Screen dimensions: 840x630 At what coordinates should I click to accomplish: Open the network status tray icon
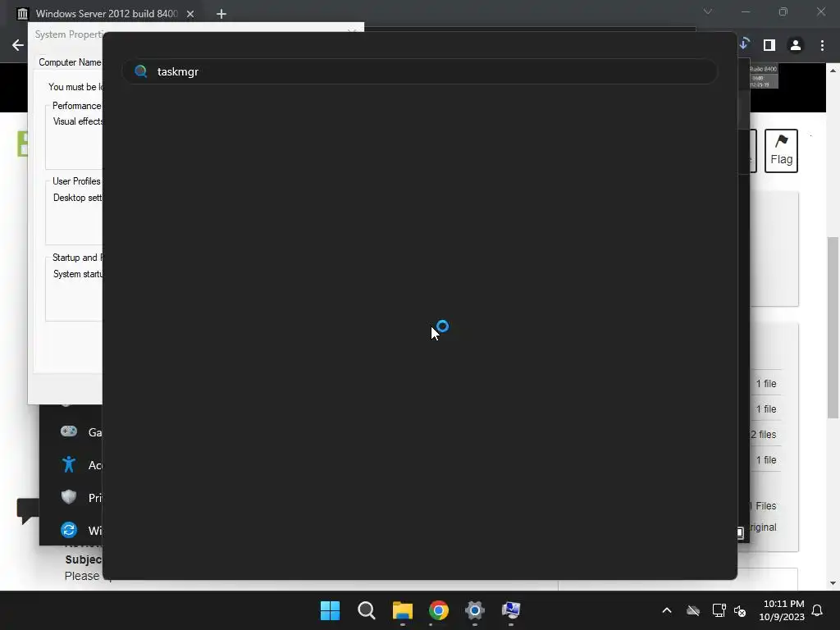pyautogui.click(x=719, y=610)
